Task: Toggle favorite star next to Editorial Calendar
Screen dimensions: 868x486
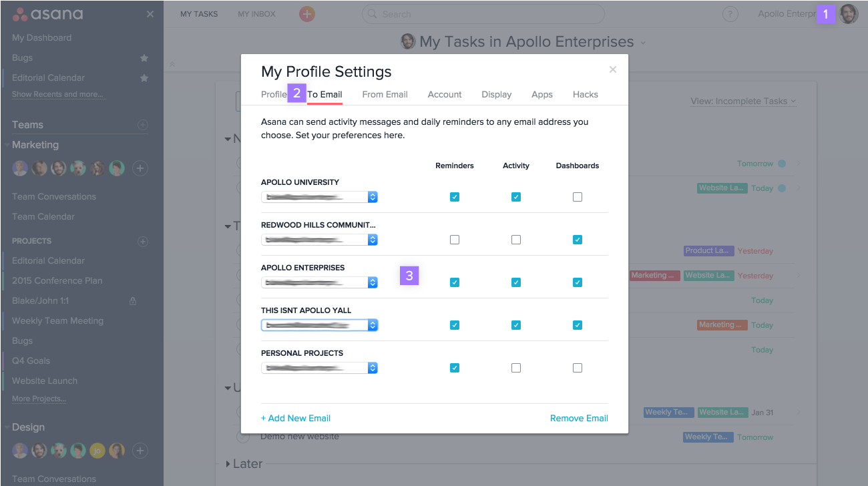Action: (x=144, y=78)
